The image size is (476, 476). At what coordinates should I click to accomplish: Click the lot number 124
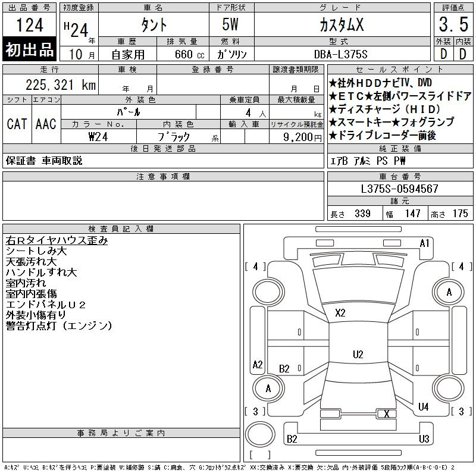tap(30, 26)
